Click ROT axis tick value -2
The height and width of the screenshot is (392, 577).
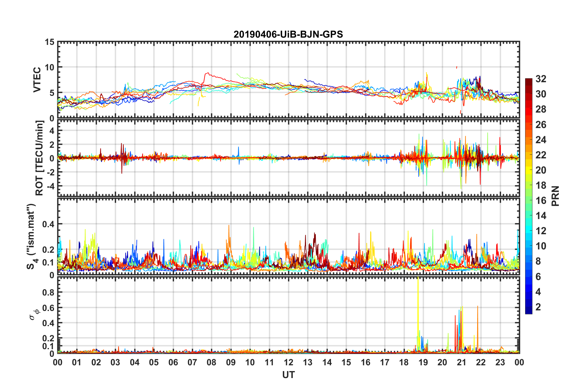point(51,172)
